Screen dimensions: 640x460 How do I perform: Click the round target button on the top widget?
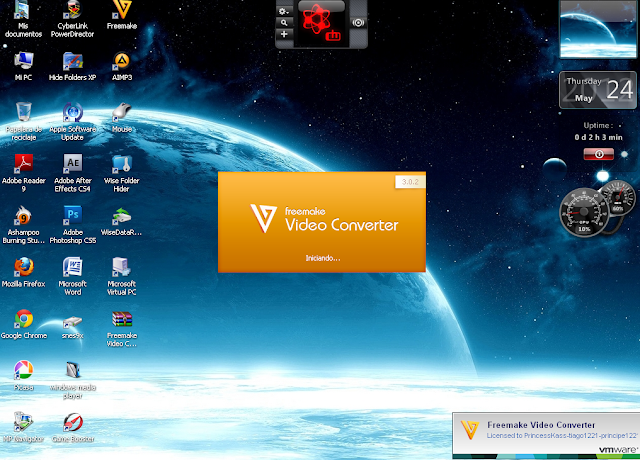tap(358, 23)
